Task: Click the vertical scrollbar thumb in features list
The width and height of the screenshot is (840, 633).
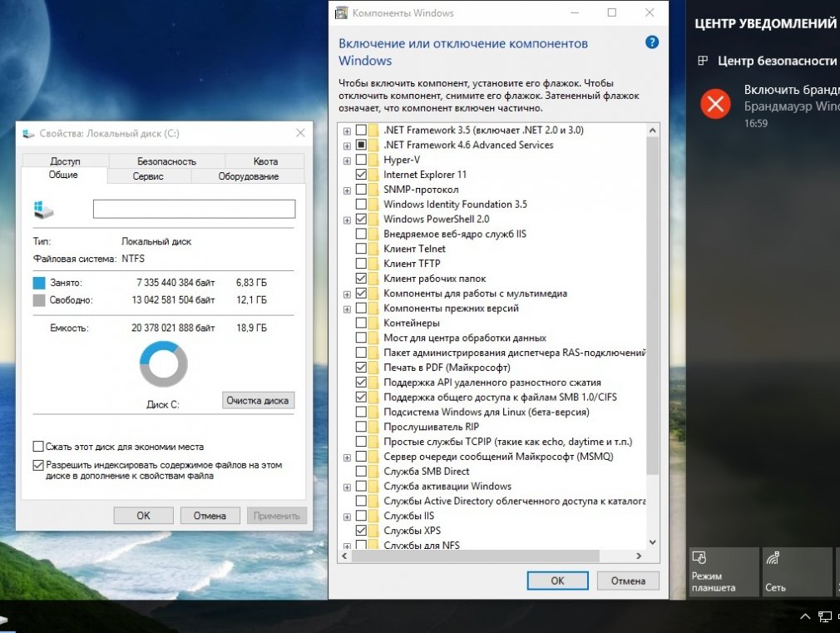Action: coord(652,305)
